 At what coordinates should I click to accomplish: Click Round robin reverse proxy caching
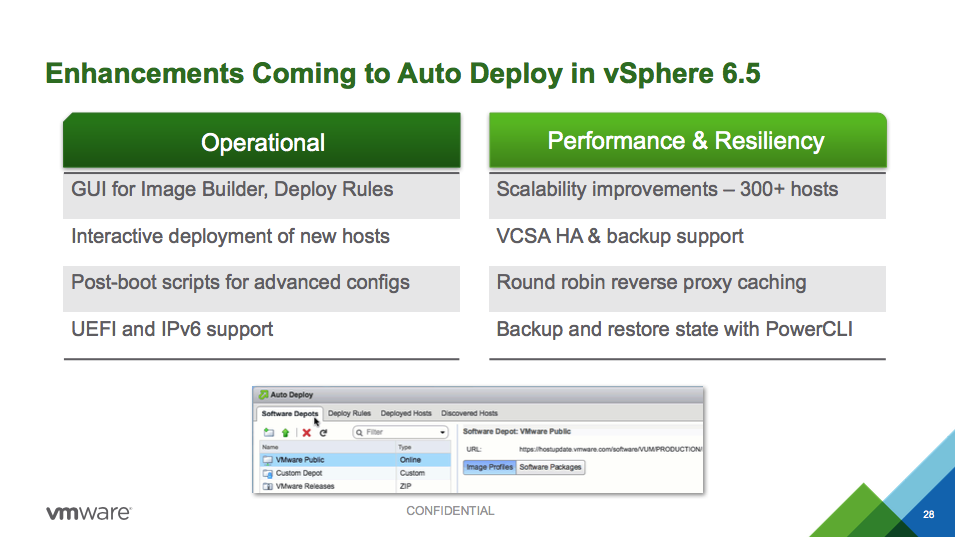pos(651,283)
